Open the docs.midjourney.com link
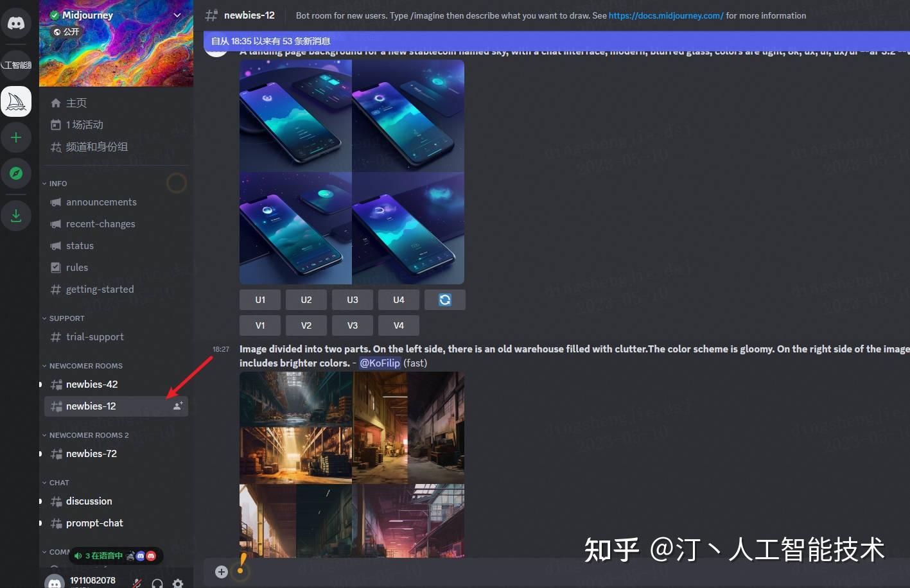910x588 pixels. 665,15
